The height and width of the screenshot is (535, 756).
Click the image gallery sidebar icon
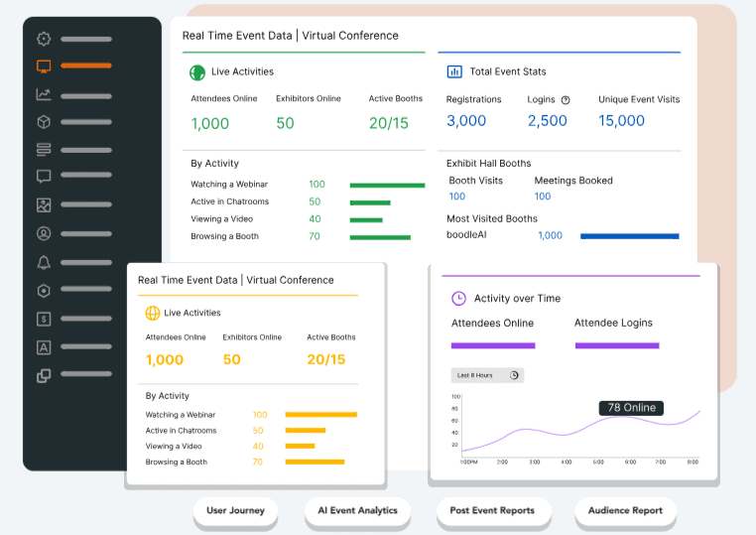[44, 205]
